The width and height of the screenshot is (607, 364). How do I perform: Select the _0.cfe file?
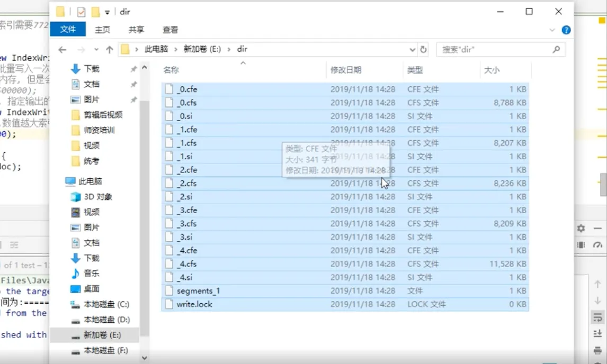click(x=345, y=89)
